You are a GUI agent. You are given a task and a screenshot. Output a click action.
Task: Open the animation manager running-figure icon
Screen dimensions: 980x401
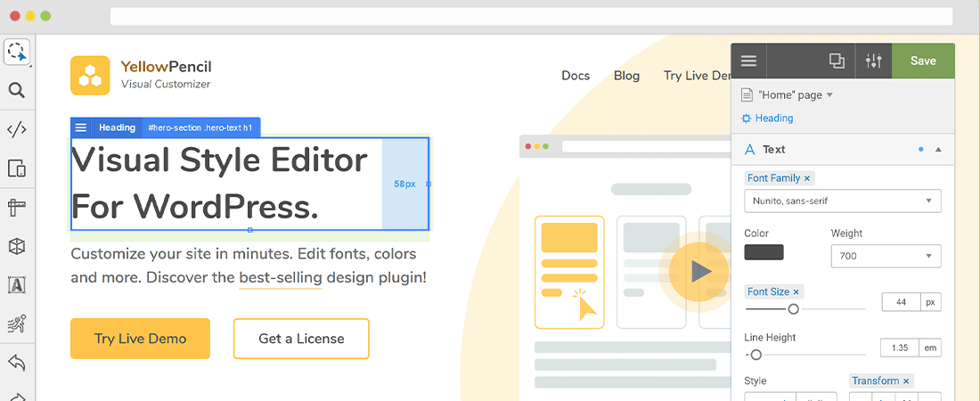click(x=17, y=323)
